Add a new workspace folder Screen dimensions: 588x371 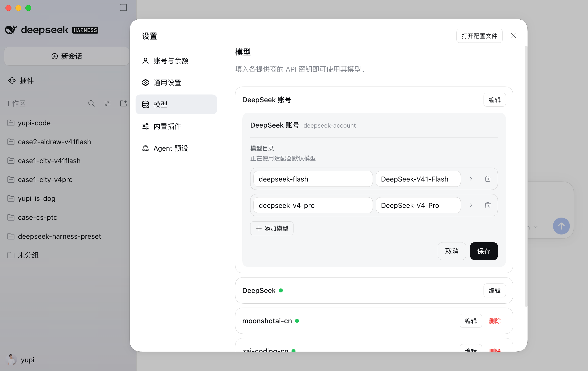(x=123, y=103)
